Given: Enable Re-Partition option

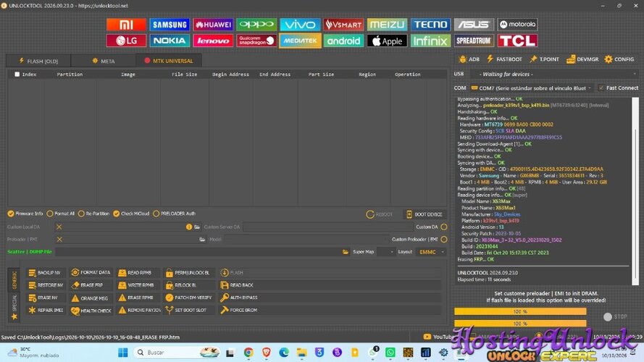Looking at the screenshot, I should click(x=93, y=214).
